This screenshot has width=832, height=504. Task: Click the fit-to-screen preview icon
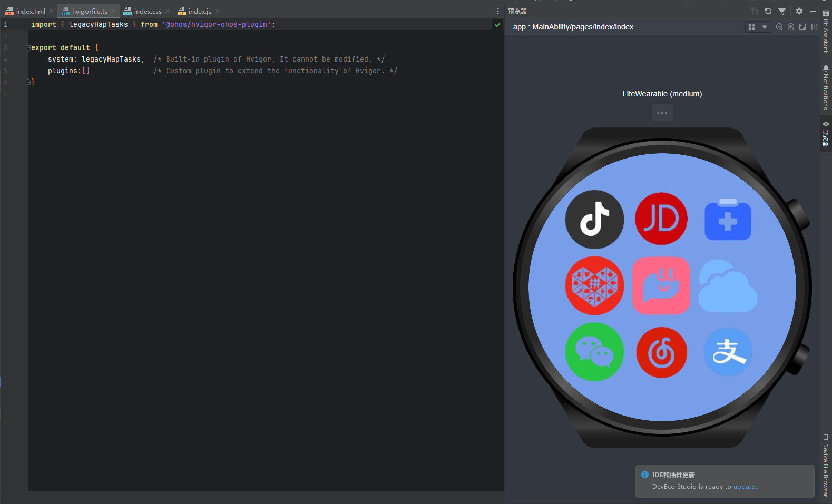click(x=802, y=27)
